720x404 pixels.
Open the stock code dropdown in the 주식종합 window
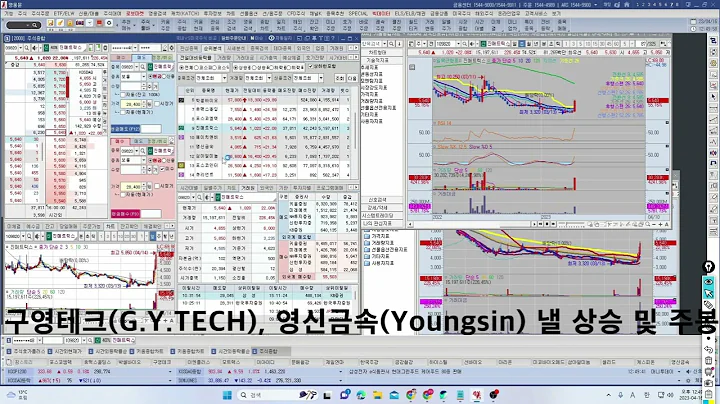21,48
